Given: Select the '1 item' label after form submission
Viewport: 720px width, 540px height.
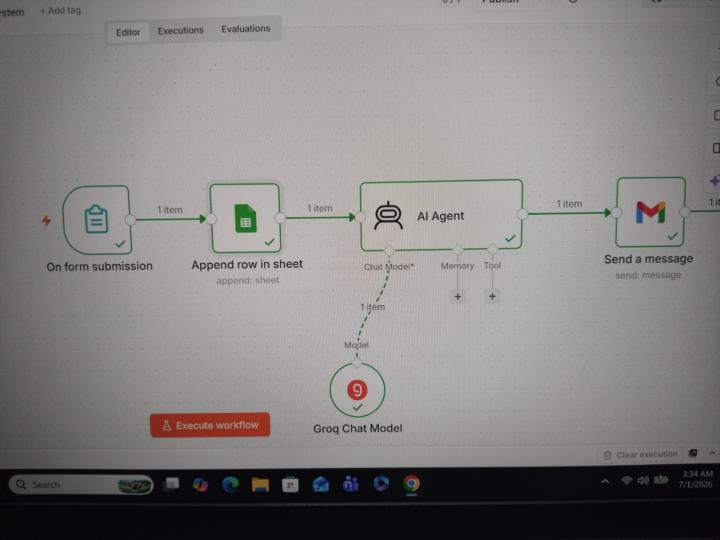Looking at the screenshot, I should point(170,210).
